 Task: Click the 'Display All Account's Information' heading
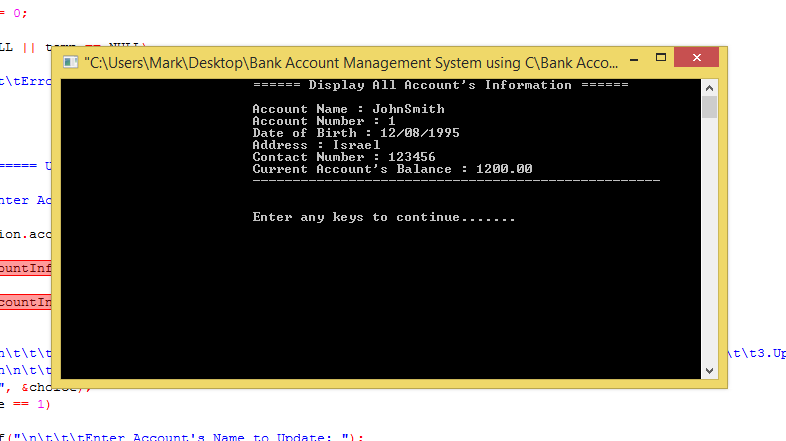(x=441, y=85)
